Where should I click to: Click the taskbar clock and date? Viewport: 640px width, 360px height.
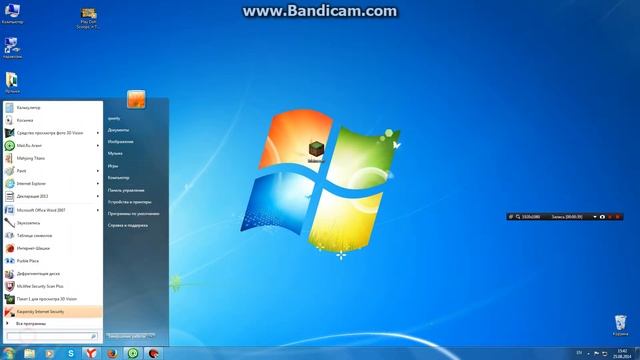click(622, 353)
